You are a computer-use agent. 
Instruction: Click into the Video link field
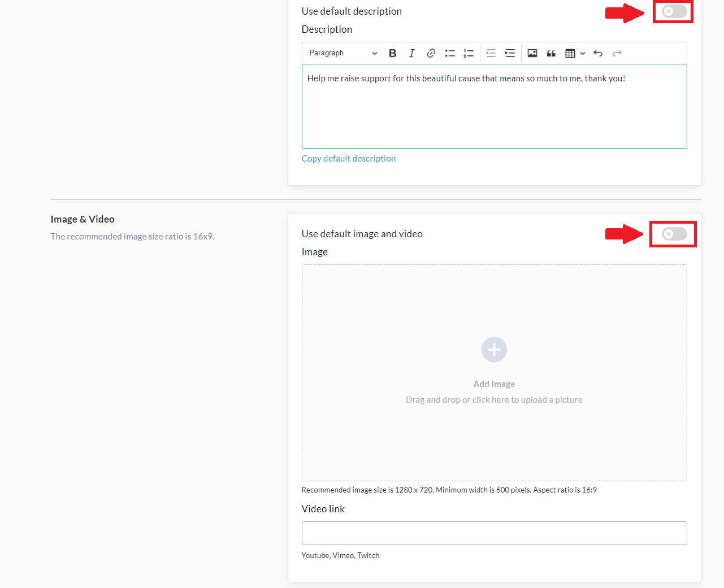494,533
